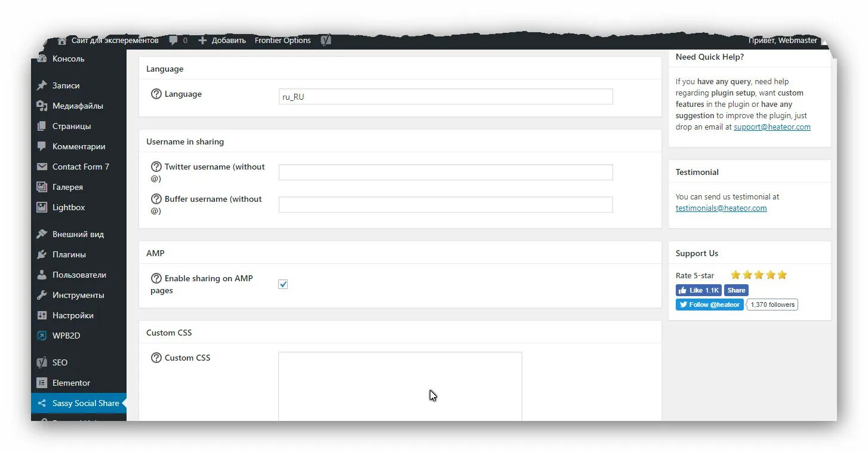This screenshot has width=868, height=452.
Task: Select the Contact Form 7 sidebar icon
Action: (42, 167)
